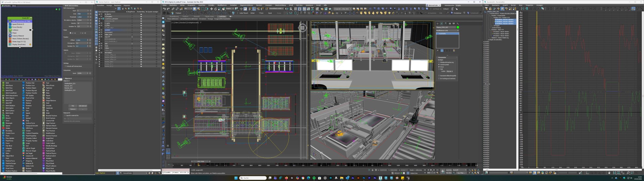This screenshot has width=644, height=181.
Task: Expand the WE-Station layer tree
Action: [99, 53]
